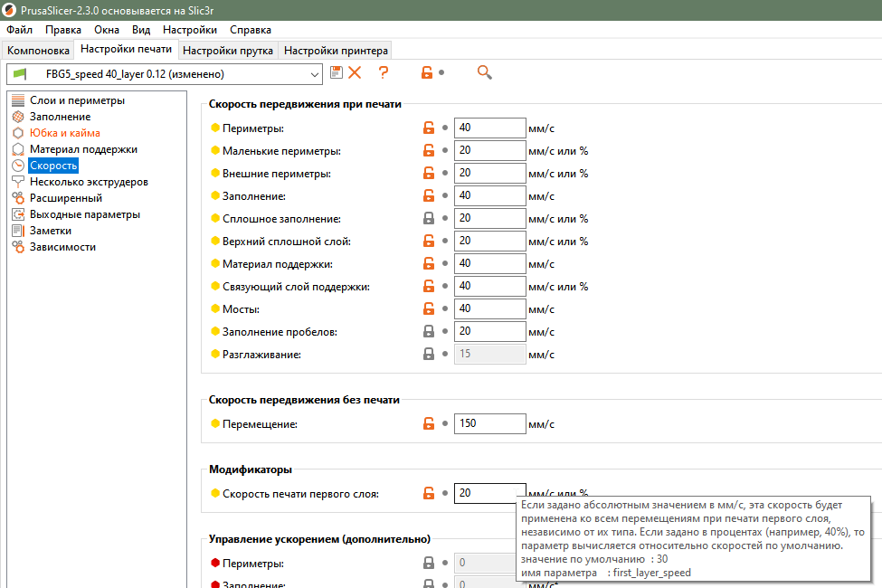Click the Заполнение infill icon in sidebar

click(x=18, y=117)
